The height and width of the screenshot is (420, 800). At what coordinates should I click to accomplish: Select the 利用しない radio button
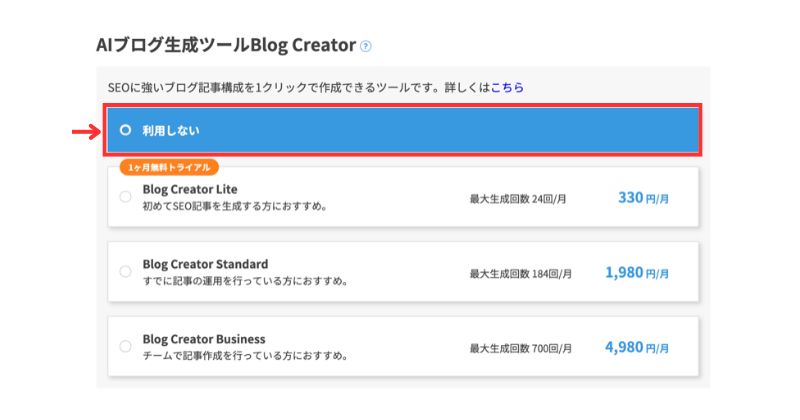125,130
